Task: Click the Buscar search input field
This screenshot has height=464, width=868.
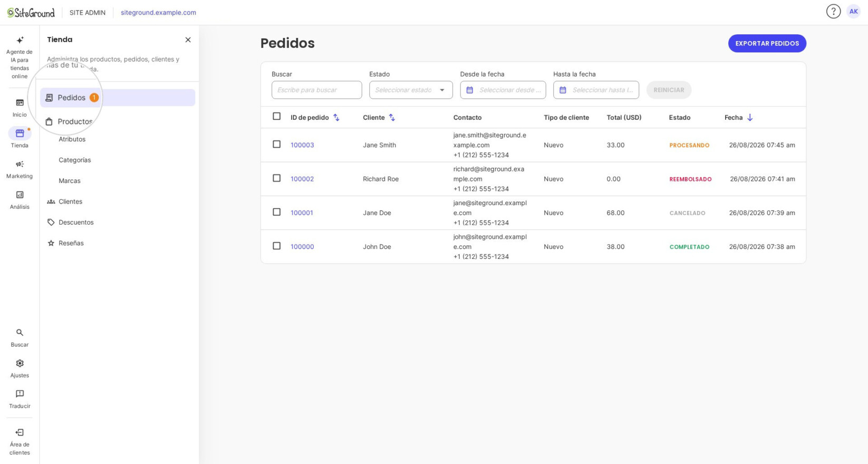Action: click(x=317, y=90)
